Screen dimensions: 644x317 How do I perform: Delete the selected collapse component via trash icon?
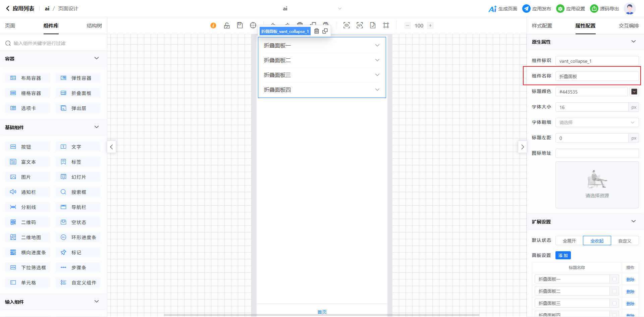[317, 31]
